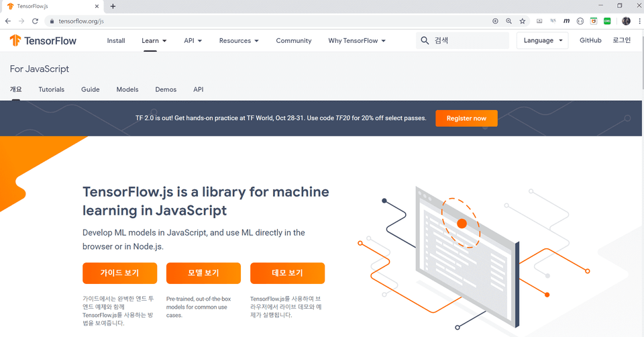Expand the Why TensorFlow menu
This screenshot has width=644, height=337.
(357, 41)
